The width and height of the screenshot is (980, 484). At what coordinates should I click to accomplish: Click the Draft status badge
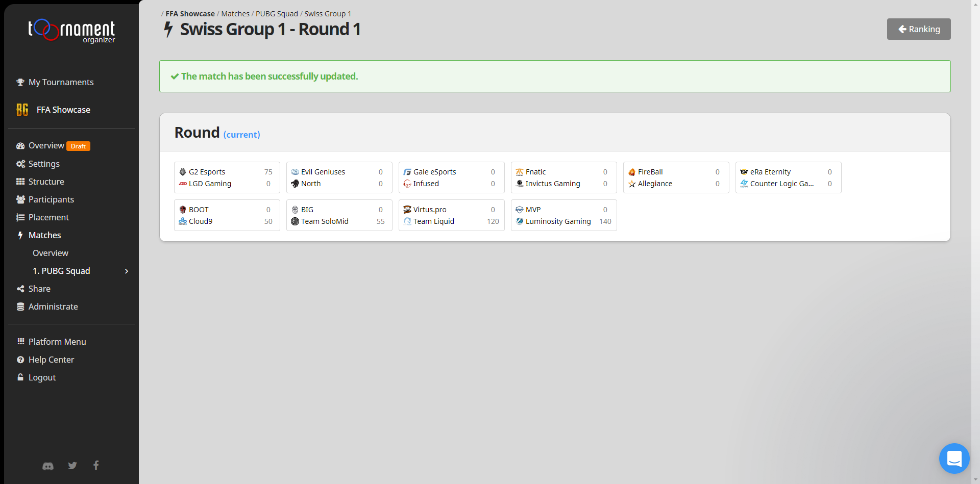(78, 146)
